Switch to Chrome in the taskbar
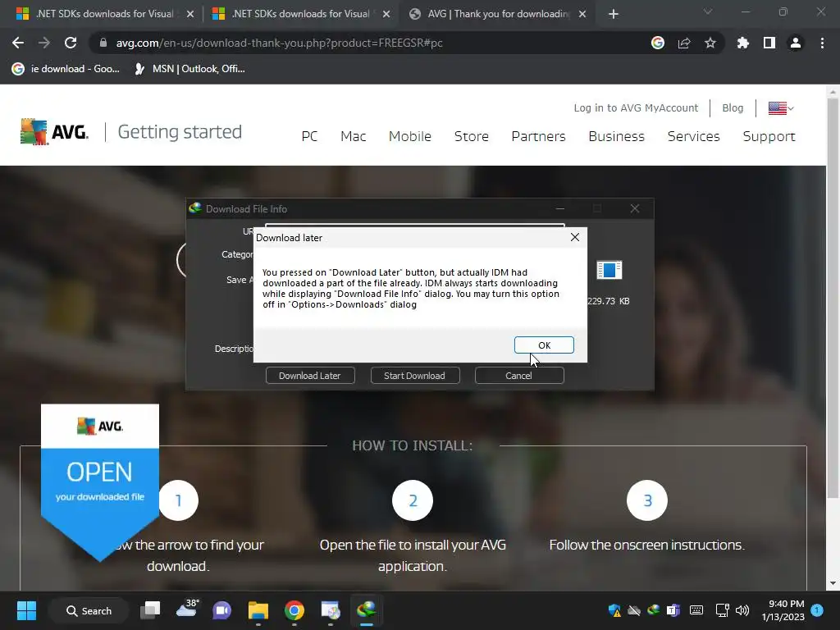 pos(294,610)
